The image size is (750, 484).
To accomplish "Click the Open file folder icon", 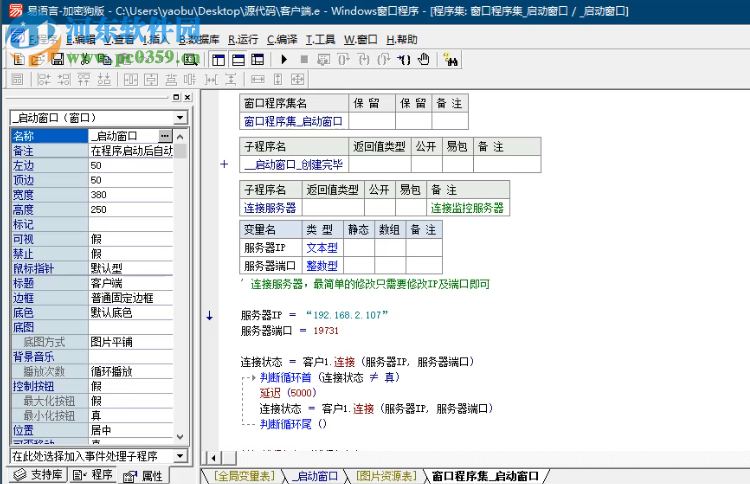I will pos(37,60).
